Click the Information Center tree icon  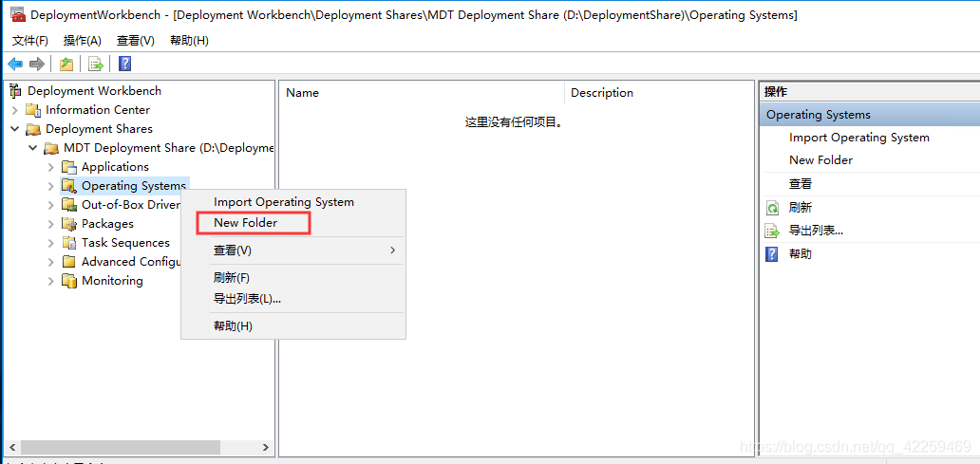pyautogui.click(x=33, y=110)
